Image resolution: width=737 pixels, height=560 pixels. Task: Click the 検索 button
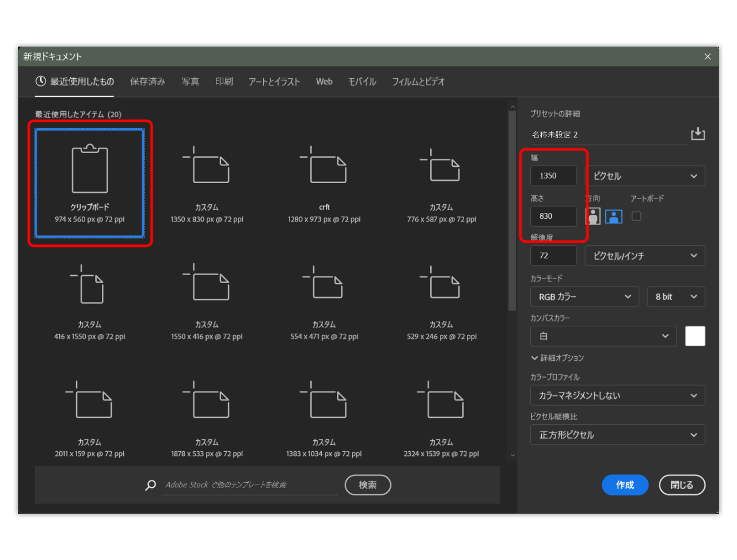368,485
